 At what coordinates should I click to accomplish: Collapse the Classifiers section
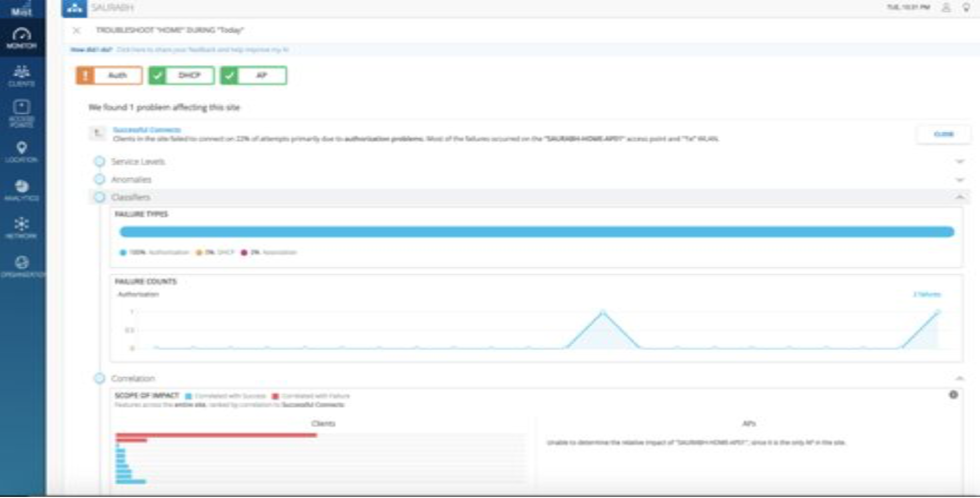(959, 197)
